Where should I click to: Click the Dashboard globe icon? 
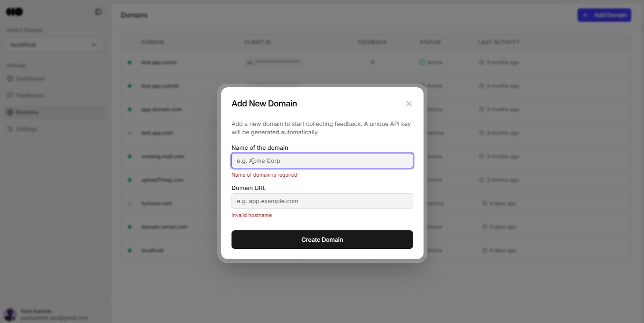(10, 79)
